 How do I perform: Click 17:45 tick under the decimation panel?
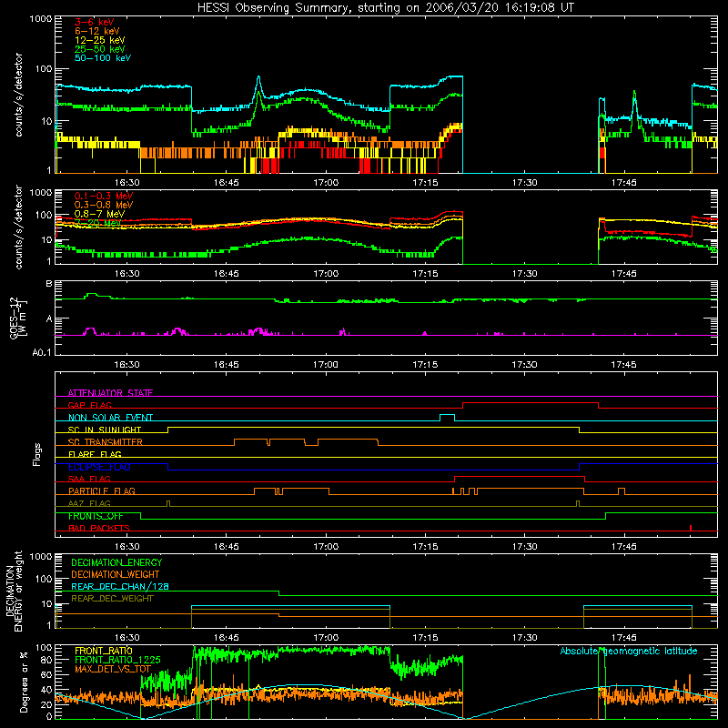[623, 638]
